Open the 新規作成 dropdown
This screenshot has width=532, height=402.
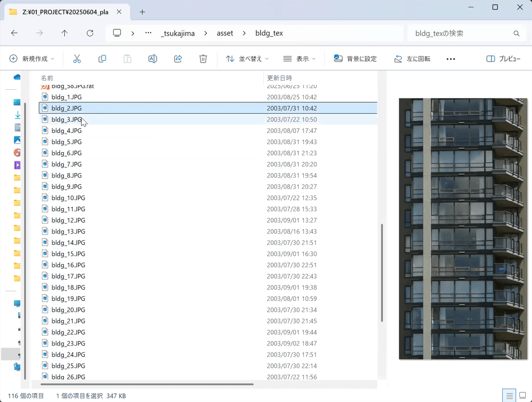(32, 59)
